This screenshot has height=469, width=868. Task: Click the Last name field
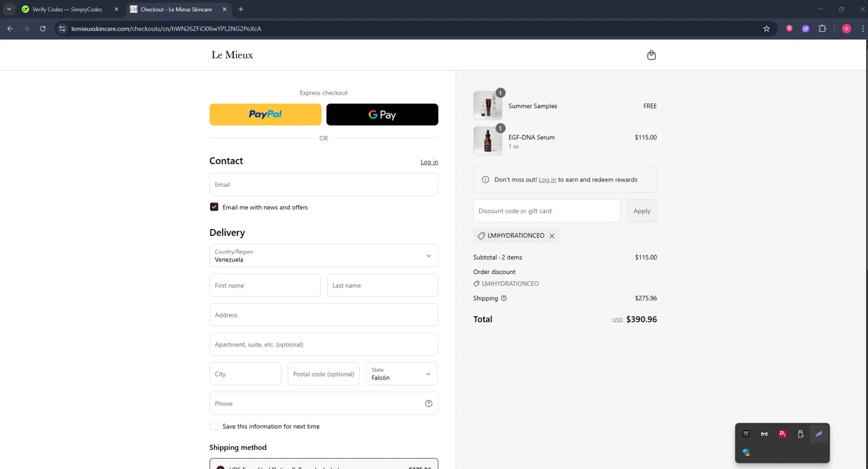pos(382,285)
